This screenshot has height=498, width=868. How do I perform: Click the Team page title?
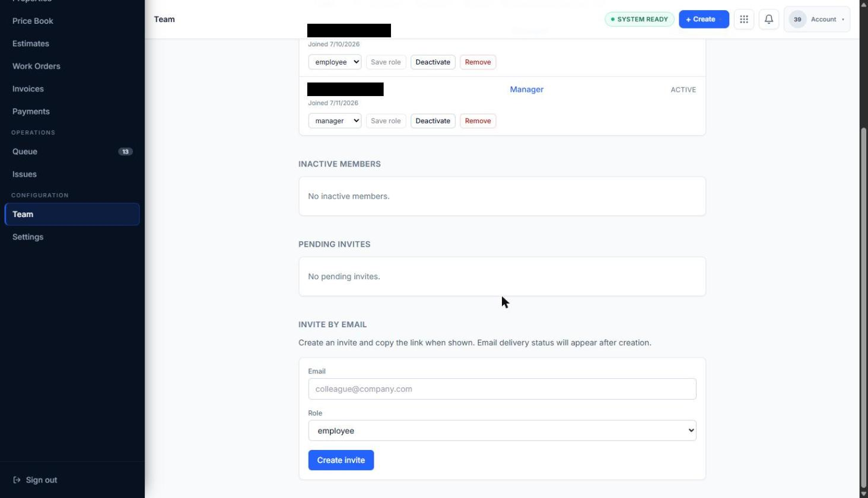pyautogui.click(x=164, y=20)
